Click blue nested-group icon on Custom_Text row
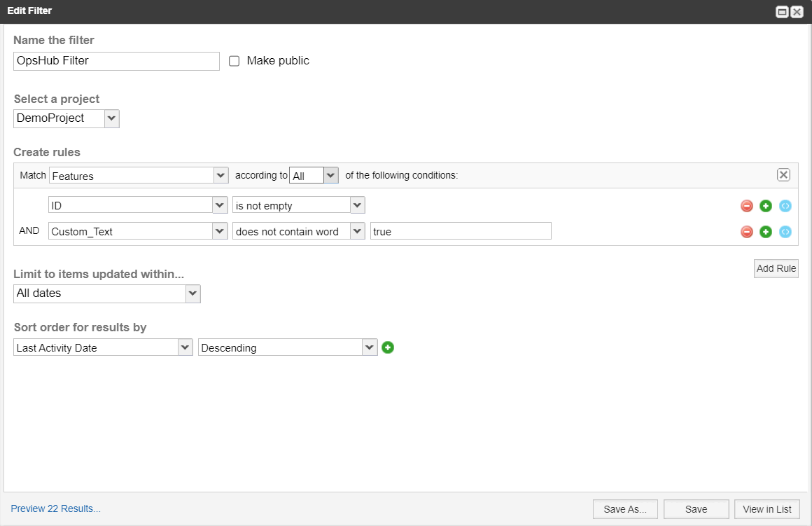Screen dimensions: 812x526 point(785,232)
